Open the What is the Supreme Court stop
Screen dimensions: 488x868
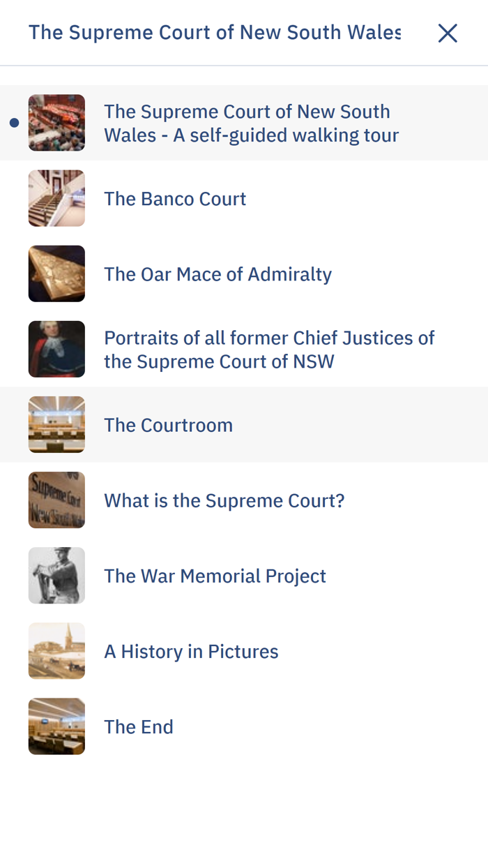click(x=224, y=500)
